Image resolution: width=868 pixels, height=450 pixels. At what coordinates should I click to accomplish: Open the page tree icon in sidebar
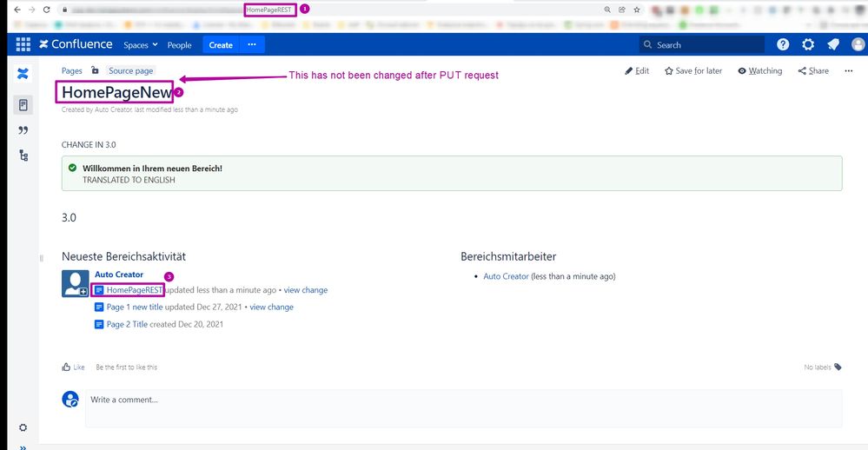(23, 156)
